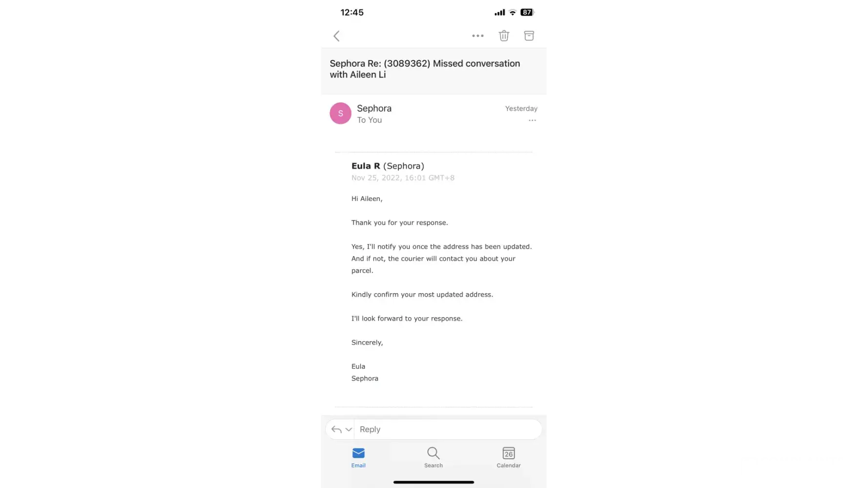
Task: Tap the pink Sephora sender avatar
Action: [x=340, y=113]
